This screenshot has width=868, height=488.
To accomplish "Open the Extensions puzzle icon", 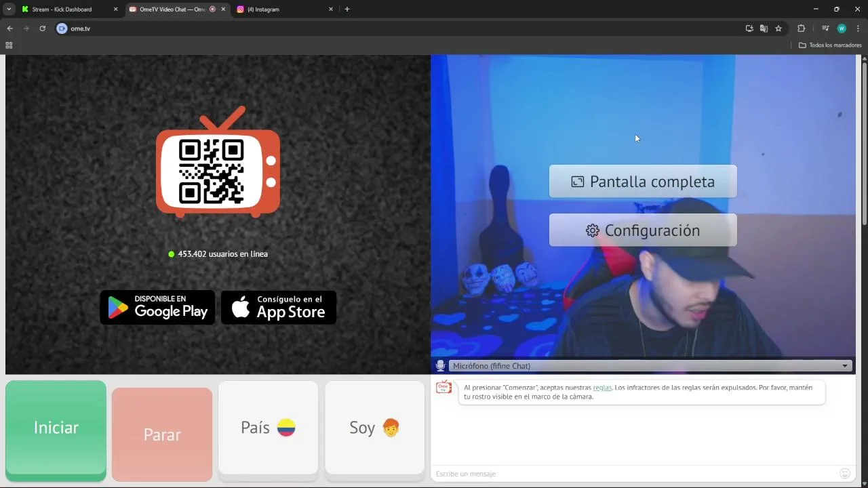I will [801, 28].
